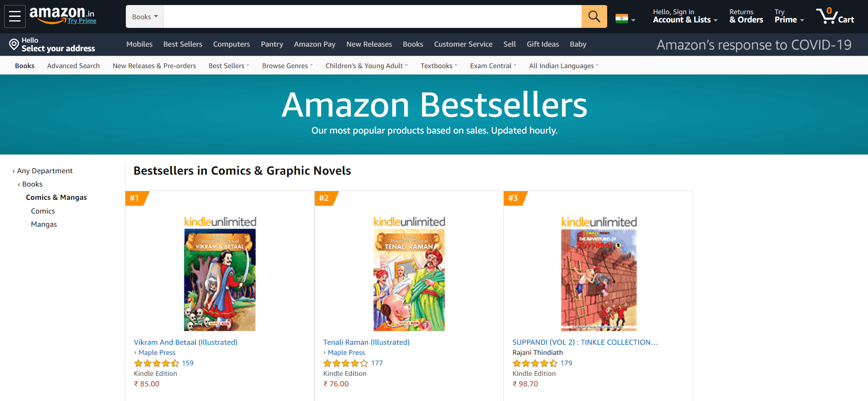
Task: Click the 177 ratings count for Tenali Raman
Action: pos(377,363)
